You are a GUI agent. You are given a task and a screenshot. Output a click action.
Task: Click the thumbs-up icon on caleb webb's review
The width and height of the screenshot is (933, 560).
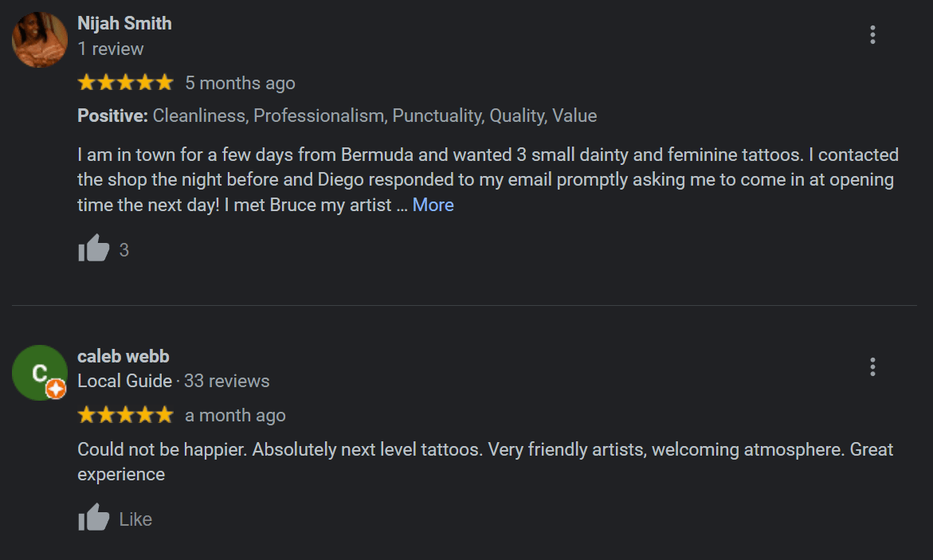point(94,519)
